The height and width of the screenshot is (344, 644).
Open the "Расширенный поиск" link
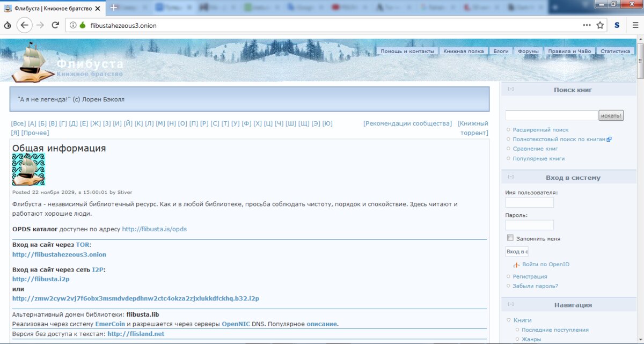point(540,130)
